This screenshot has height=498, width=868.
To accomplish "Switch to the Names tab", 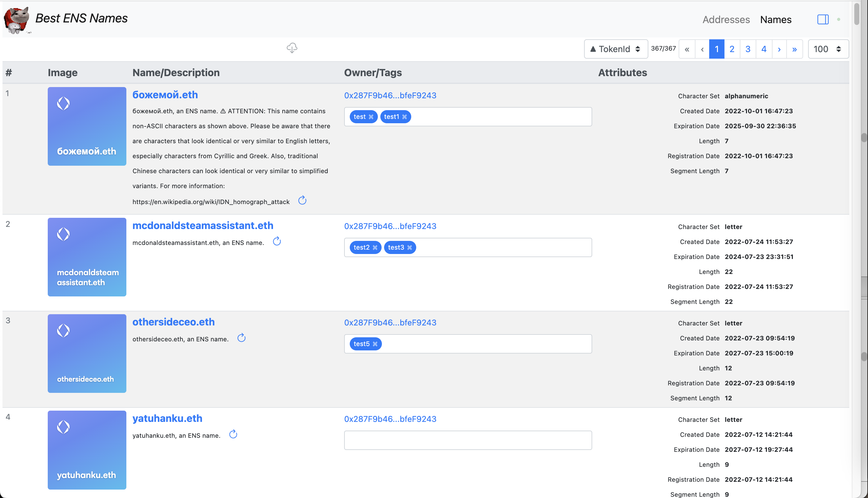I will pyautogui.click(x=775, y=20).
